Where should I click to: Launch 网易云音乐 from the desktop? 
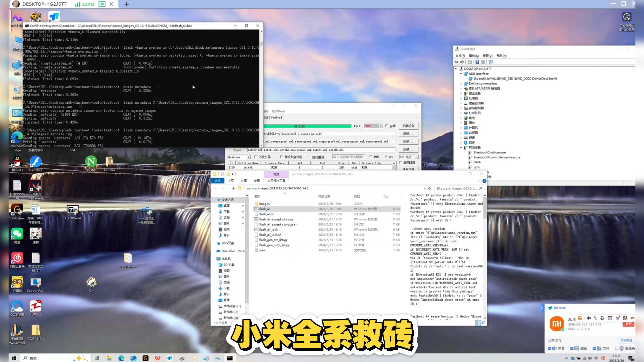coord(17,260)
